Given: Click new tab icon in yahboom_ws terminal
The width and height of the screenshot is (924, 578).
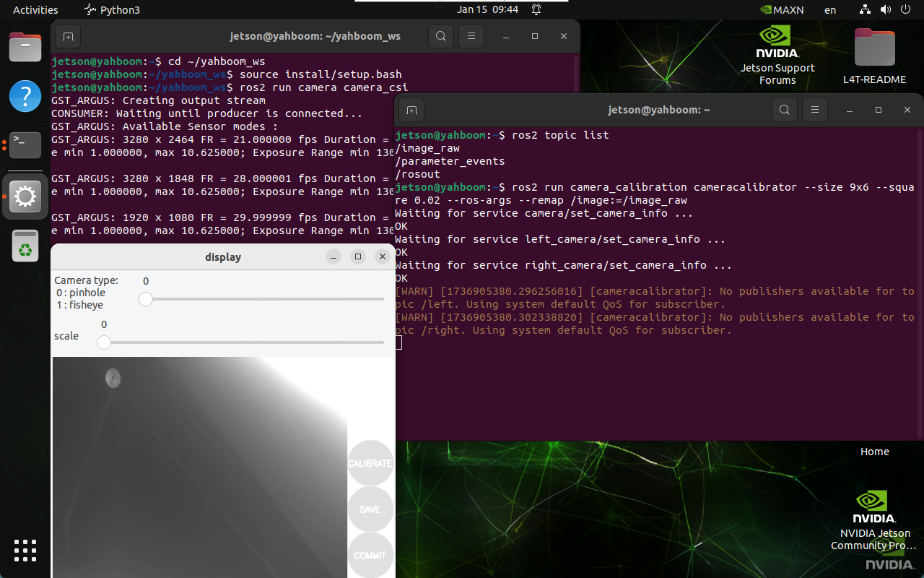Looking at the screenshot, I should (68, 36).
